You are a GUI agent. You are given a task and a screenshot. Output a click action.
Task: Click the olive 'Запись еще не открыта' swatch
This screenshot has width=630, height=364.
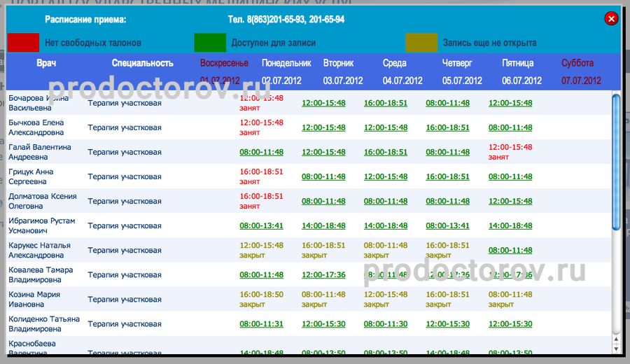tap(421, 43)
